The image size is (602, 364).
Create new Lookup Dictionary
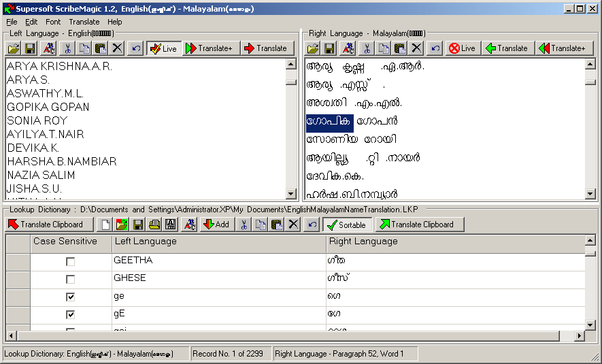(105, 225)
